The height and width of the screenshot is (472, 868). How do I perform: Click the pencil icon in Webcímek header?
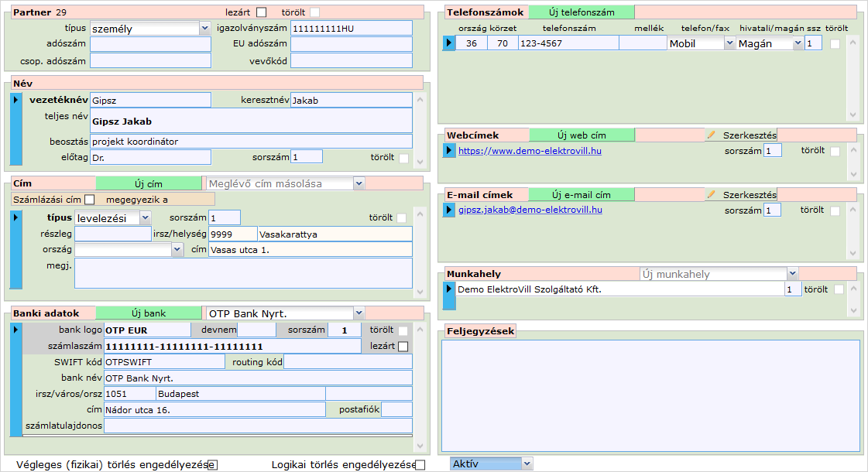(x=711, y=135)
